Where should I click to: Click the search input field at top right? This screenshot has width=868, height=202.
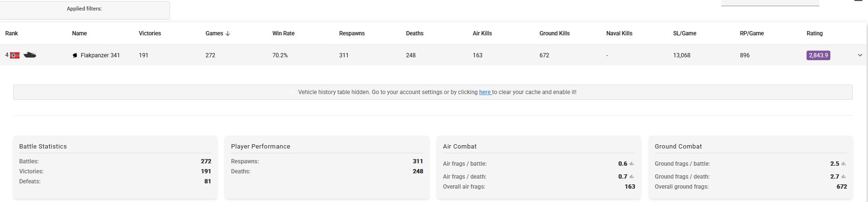769,2
